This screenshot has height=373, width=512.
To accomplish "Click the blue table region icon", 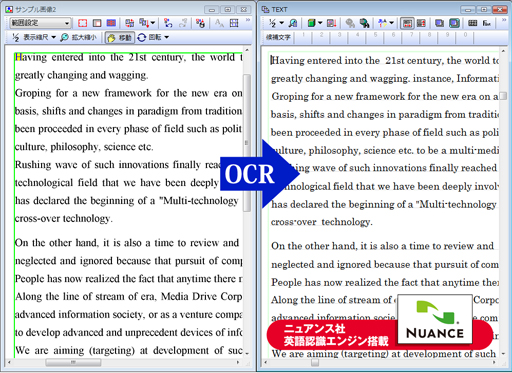I will coord(111,23).
